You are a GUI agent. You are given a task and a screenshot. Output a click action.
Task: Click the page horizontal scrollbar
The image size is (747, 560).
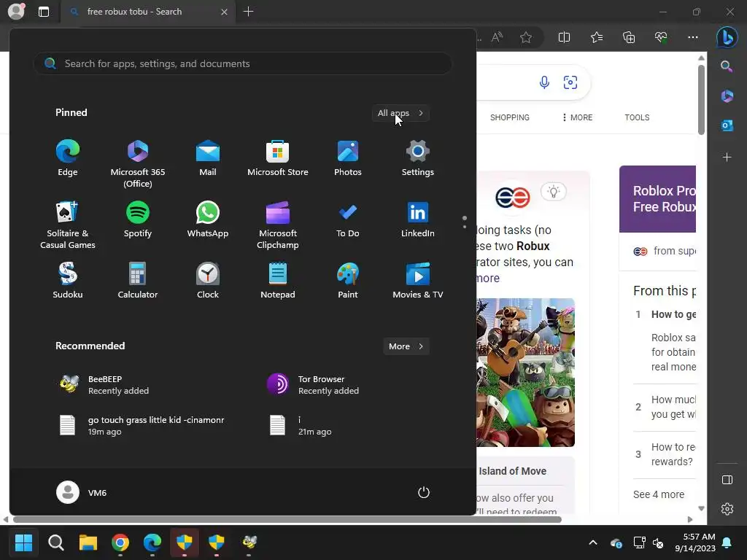(287, 519)
